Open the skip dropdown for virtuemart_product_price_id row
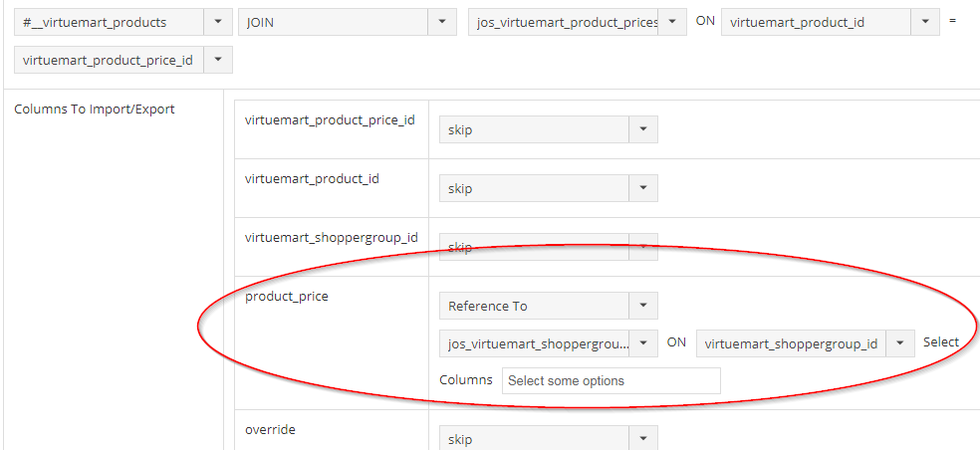The width and height of the screenshot is (980, 450). (x=549, y=130)
